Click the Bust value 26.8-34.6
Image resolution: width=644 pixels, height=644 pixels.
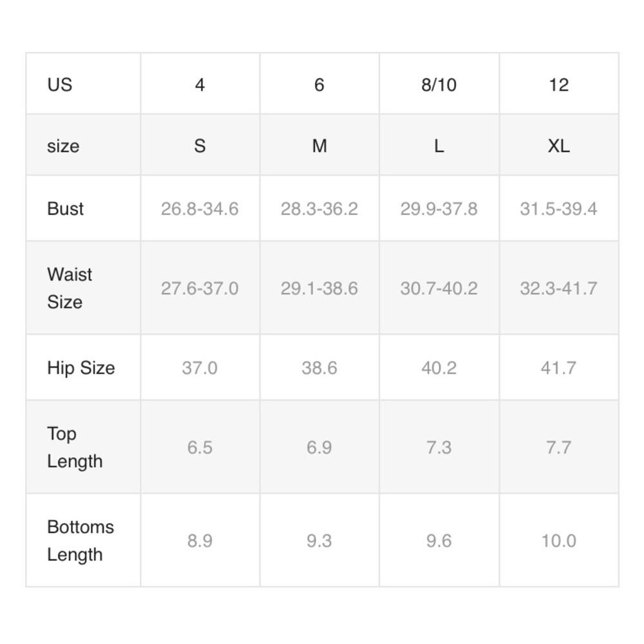coord(200,208)
